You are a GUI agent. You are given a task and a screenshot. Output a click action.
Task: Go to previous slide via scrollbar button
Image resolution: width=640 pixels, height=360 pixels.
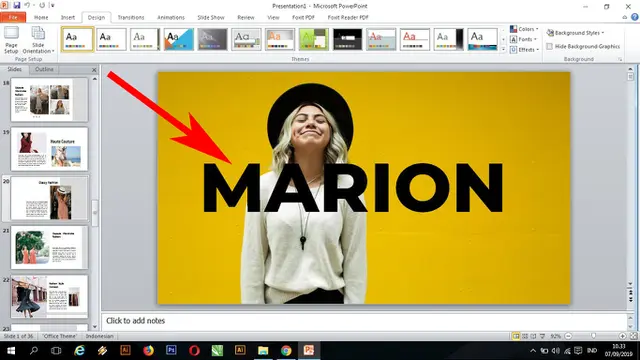(x=631, y=292)
